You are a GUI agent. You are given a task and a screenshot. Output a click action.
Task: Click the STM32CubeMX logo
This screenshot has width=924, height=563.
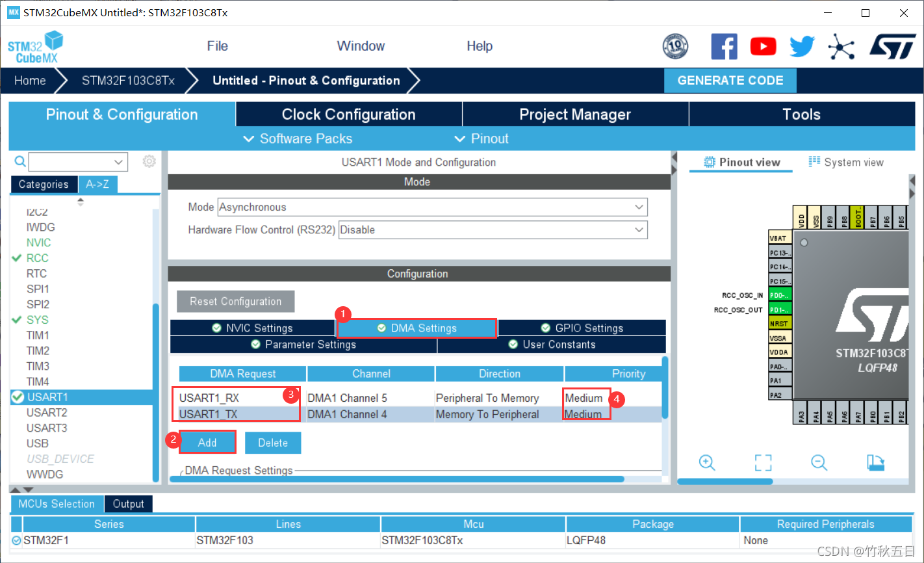click(x=36, y=47)
